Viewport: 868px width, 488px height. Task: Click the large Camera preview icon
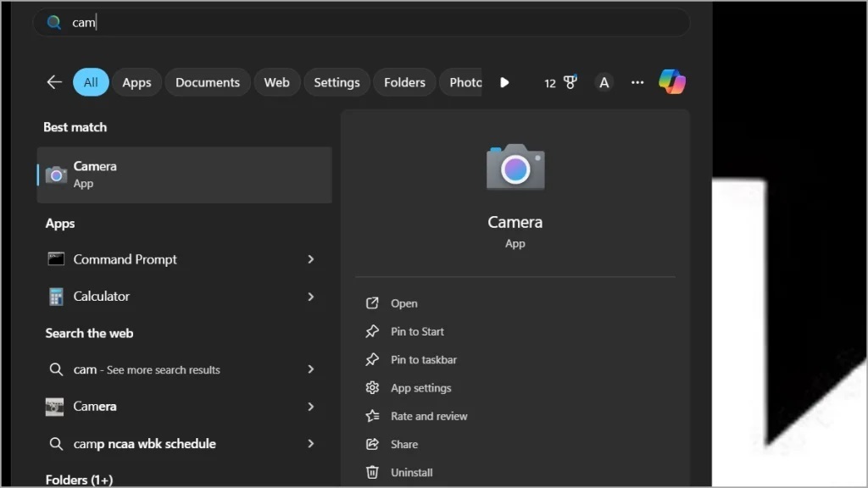[x=515, y=167]
